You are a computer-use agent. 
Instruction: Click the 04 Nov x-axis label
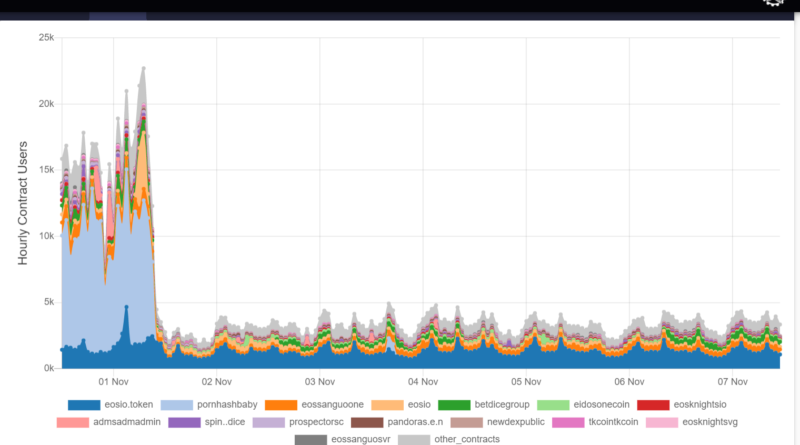[423, 381]
